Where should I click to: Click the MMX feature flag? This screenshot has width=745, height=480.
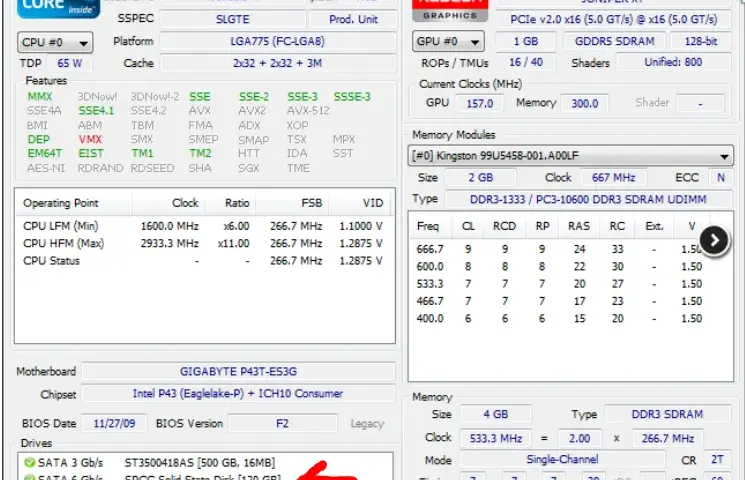40,96
